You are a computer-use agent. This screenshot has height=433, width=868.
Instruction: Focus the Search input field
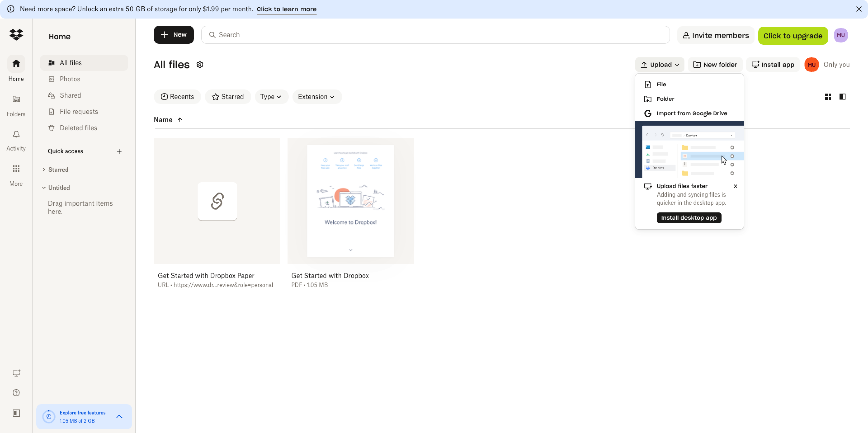pyautogui.click(x=435, y=35)
